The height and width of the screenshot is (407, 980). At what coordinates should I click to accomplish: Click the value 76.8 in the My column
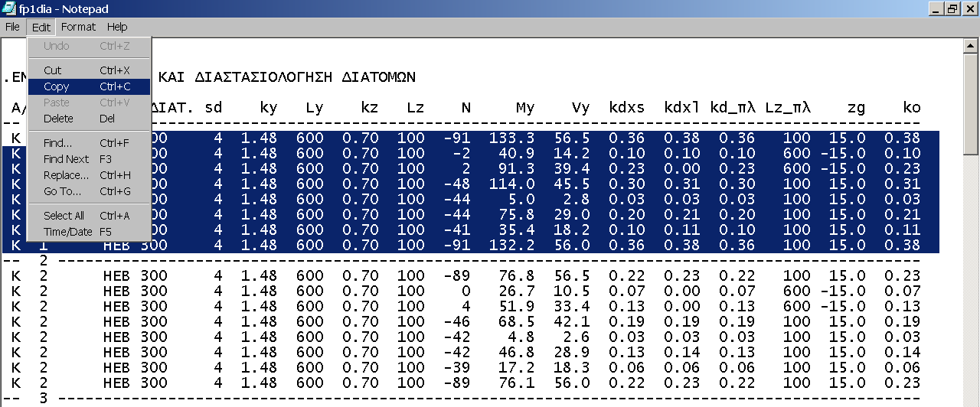point(516,276)
